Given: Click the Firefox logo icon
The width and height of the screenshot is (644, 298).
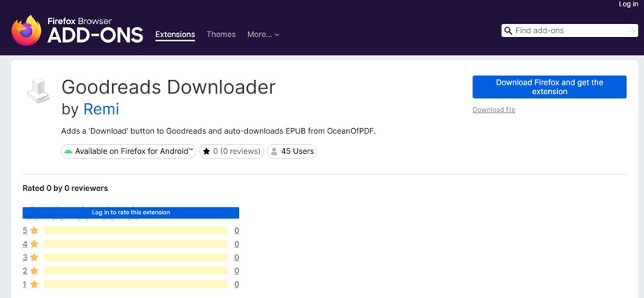Looking at the screenshot, I should pos(27,31).
